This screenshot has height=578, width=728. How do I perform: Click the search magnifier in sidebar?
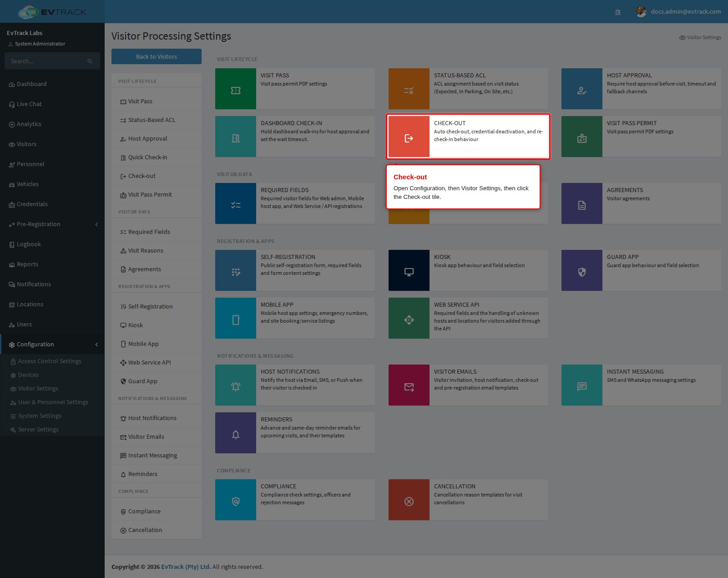[x=90, y=61]
